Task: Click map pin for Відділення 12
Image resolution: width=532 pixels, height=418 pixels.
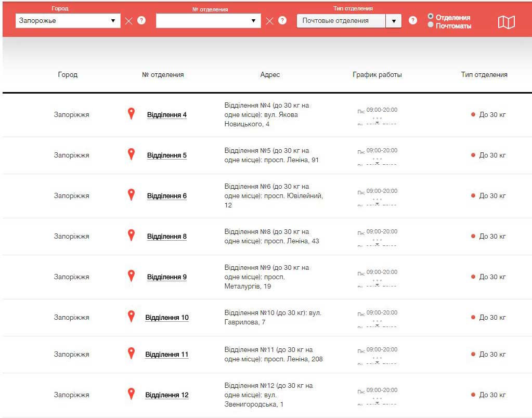Action: [131, 394]
